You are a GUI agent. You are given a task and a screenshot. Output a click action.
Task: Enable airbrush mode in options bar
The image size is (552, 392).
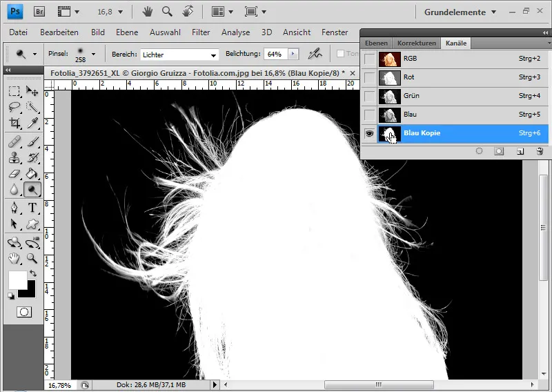click(x=315, y=54)
